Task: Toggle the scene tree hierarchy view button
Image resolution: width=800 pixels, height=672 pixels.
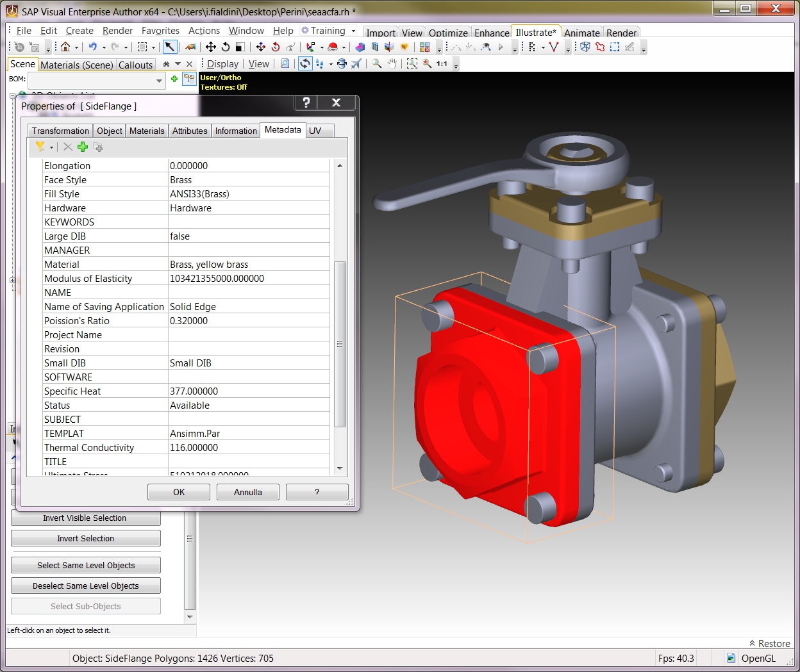Action: pyautogui.click(x=189, y=79)
